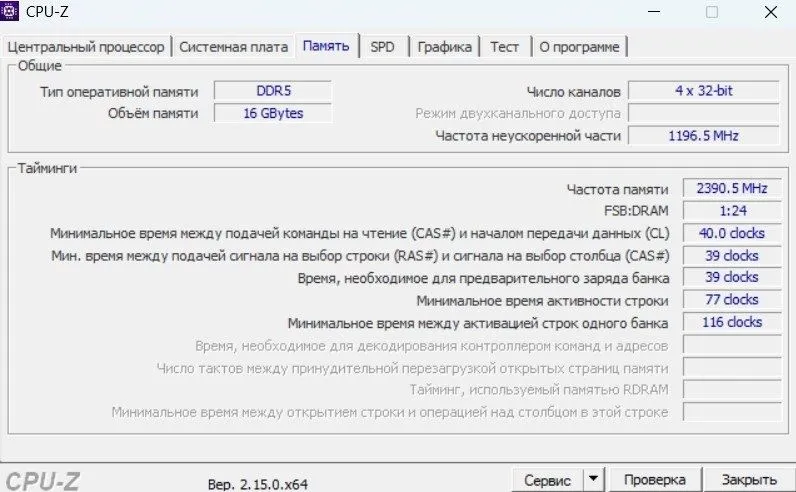Image resolution: width=796 pixels, height=492 pixels.
Task: Click the 40.0 clocks CL value
Action: [x=732, y=233]
